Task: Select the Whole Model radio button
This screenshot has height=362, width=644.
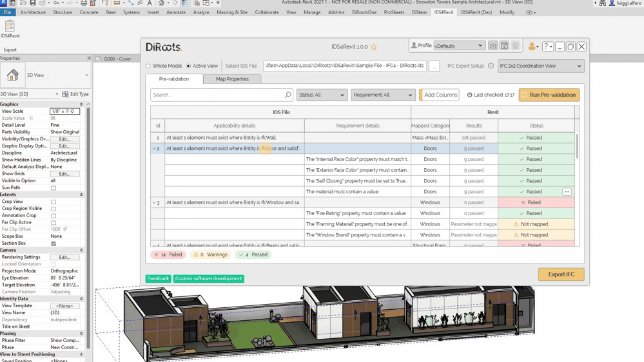Action: pos(148,66)
